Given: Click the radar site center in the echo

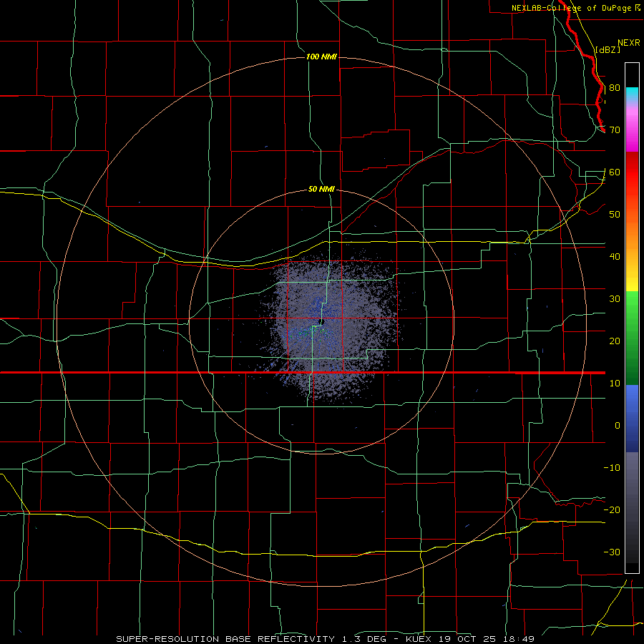Looking at the screenshot, I should pyautogui.click(x=321, y=321).
